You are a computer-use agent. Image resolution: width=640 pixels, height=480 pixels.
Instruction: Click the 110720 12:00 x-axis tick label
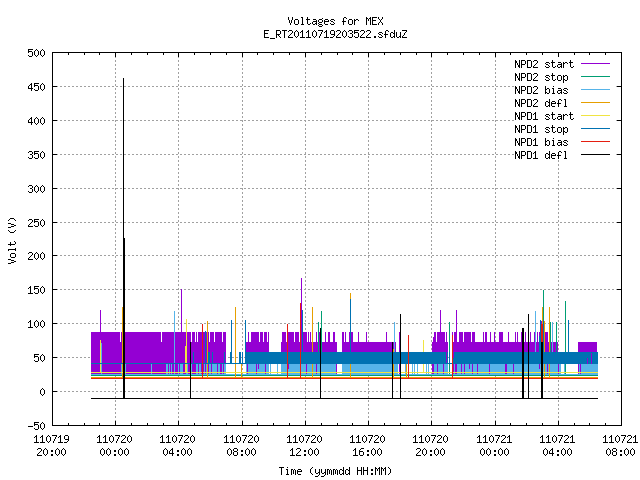[x=304, y=446]
